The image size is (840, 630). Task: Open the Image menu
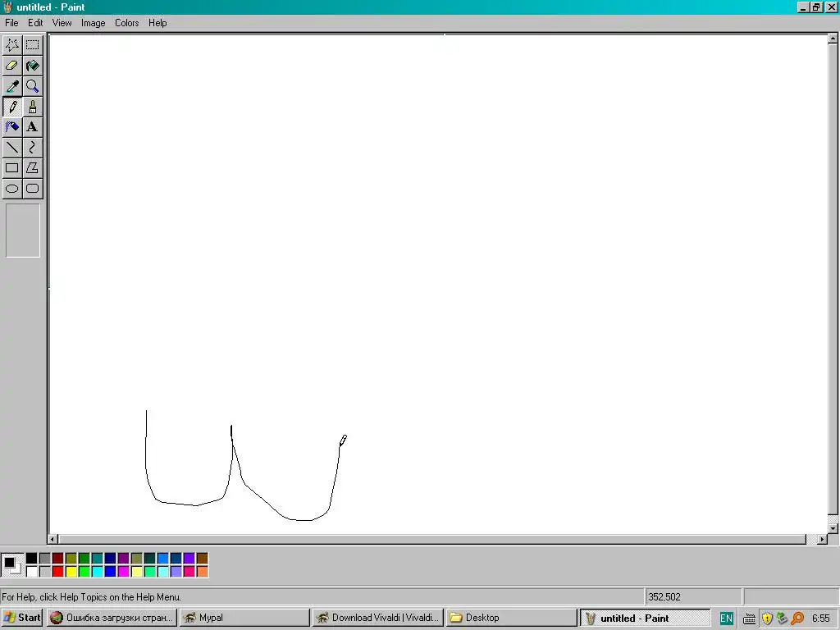pos(93,23)
